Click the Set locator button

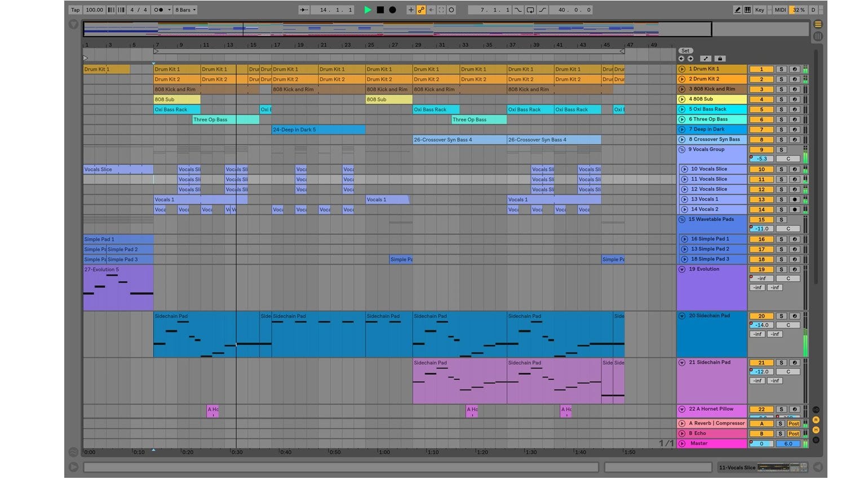(685, 51)
